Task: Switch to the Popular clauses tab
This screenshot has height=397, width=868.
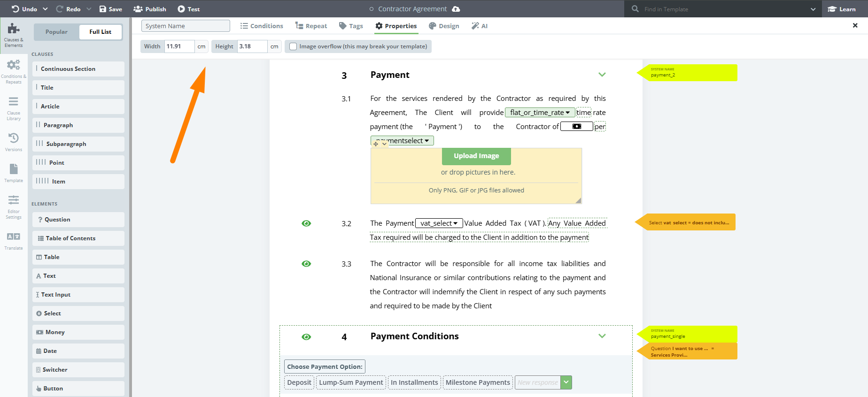Action: [x=56, y=32]
